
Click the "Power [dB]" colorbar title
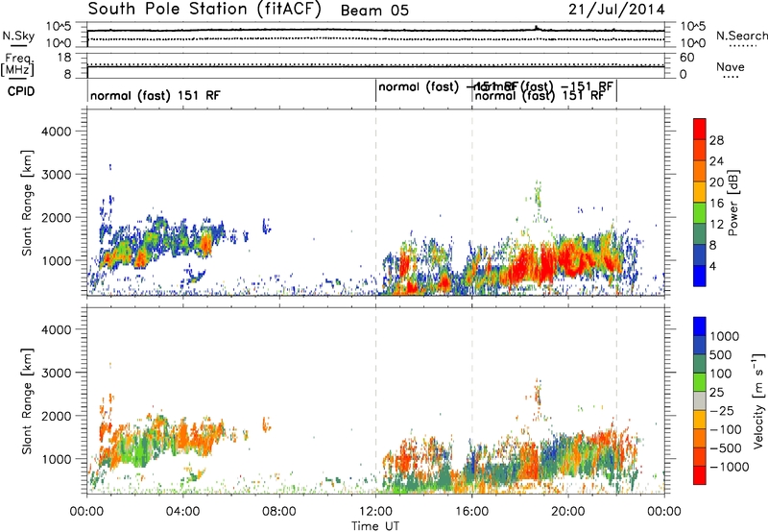733,203
